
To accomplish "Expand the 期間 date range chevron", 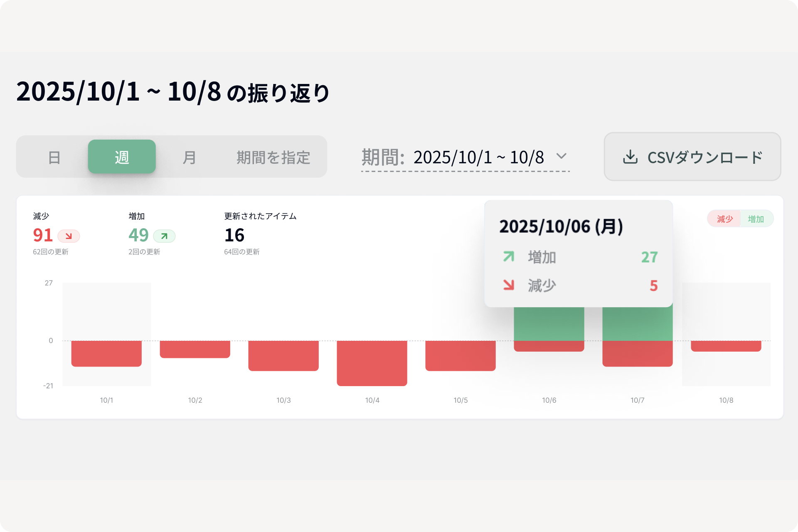I will coord(561,156).
